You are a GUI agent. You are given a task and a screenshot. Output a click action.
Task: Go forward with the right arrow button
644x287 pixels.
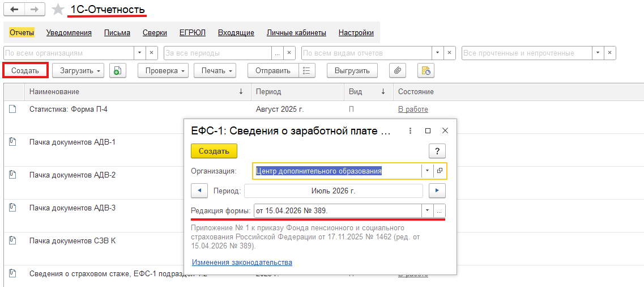point(35,10)
